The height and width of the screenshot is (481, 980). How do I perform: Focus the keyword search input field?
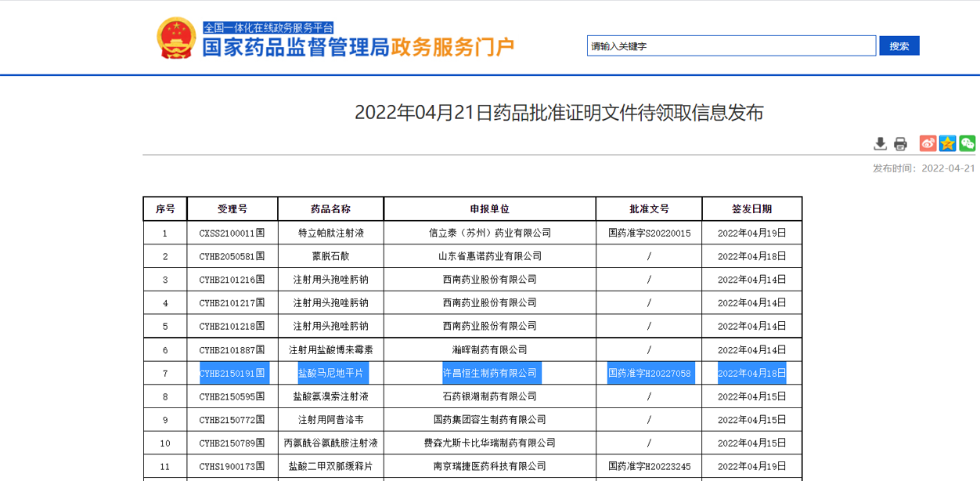coord(731,46)
